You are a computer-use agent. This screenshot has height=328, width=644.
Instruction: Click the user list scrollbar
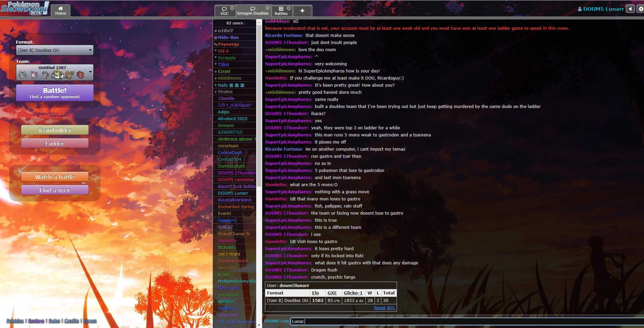[259, 102]
